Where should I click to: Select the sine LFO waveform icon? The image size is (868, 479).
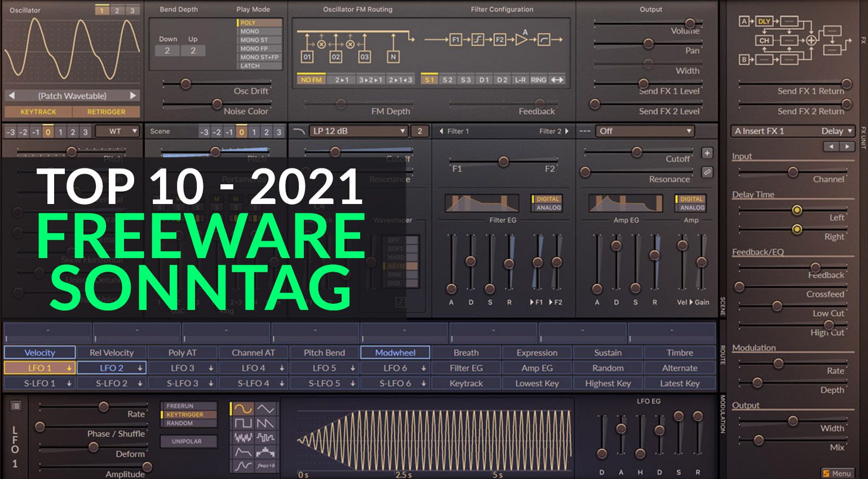click(x=243, y=409)
